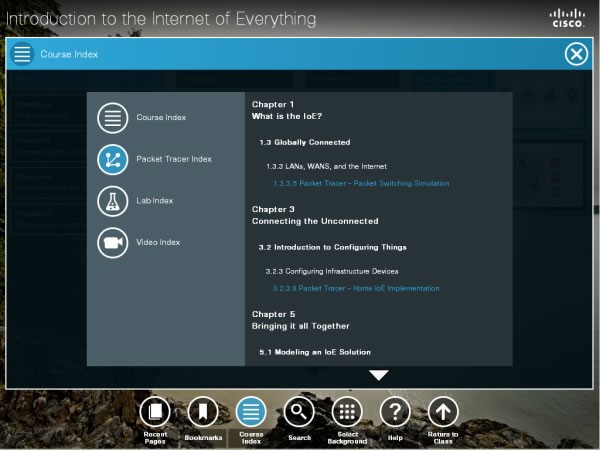Select the Course Index toolbar icon

coord(251,411)
